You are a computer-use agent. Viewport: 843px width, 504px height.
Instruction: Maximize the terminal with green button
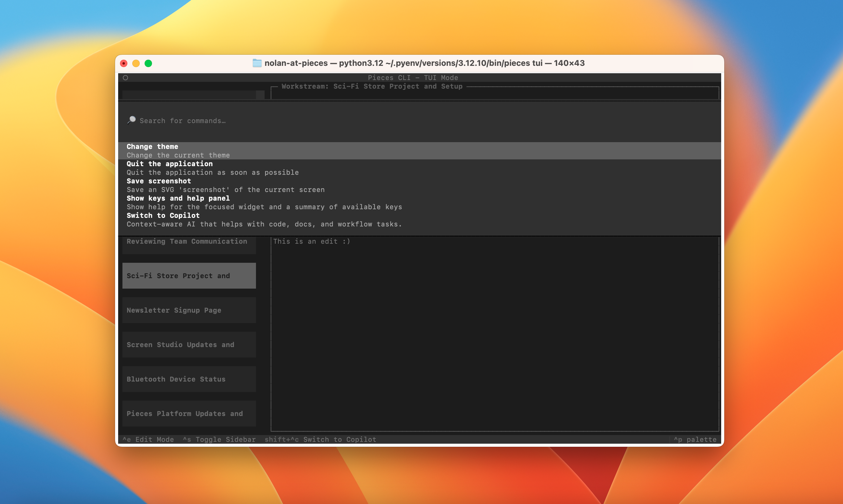[148, 63]
